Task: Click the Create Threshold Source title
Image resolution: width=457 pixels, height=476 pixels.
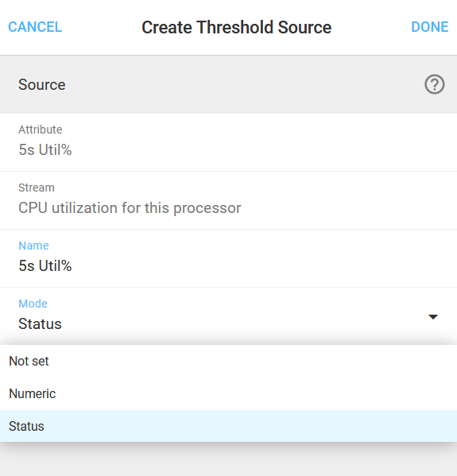Action: [237, 27]
